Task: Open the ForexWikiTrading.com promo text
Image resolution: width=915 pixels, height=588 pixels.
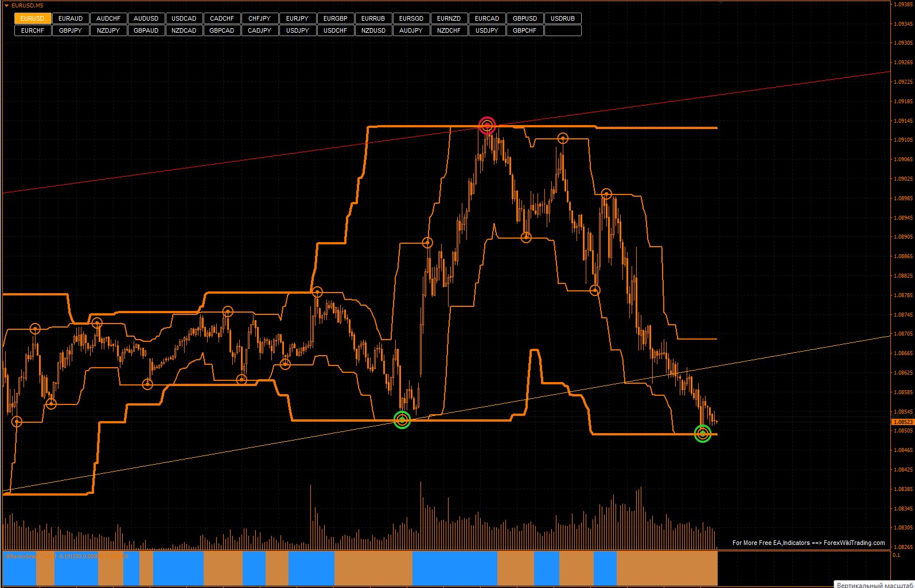Action: pos(808,543)
